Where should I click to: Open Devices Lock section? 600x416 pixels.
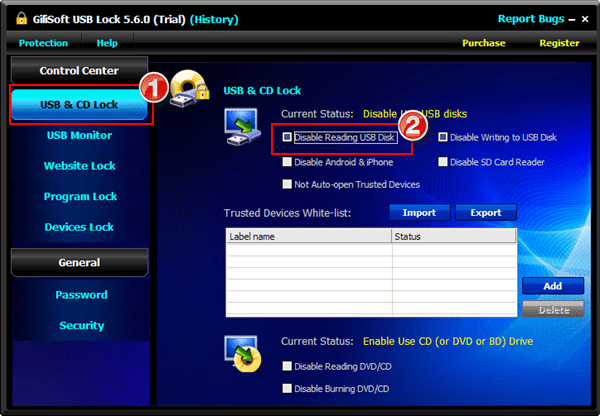[79, 227]
